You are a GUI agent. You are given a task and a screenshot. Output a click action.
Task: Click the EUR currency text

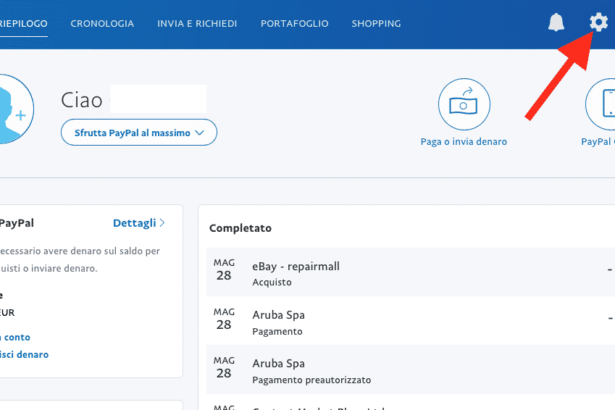tap(7, 312)
